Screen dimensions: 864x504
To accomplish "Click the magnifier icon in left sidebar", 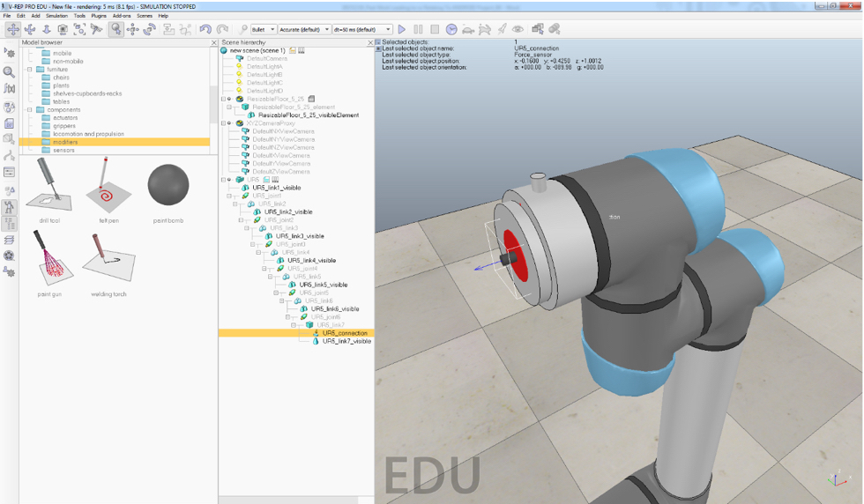I will (x=10, y=71).
